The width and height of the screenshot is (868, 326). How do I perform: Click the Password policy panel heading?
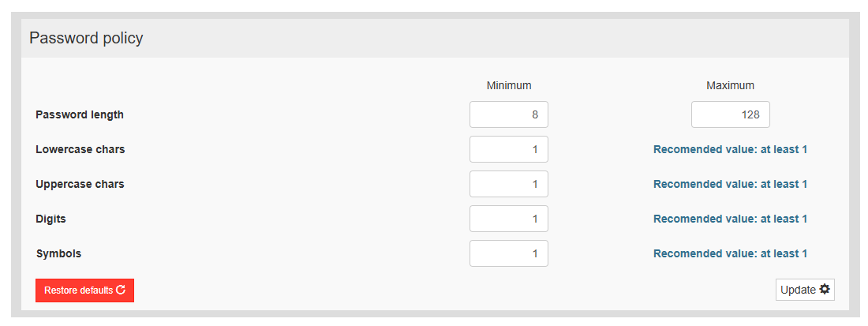click(86, 38)
